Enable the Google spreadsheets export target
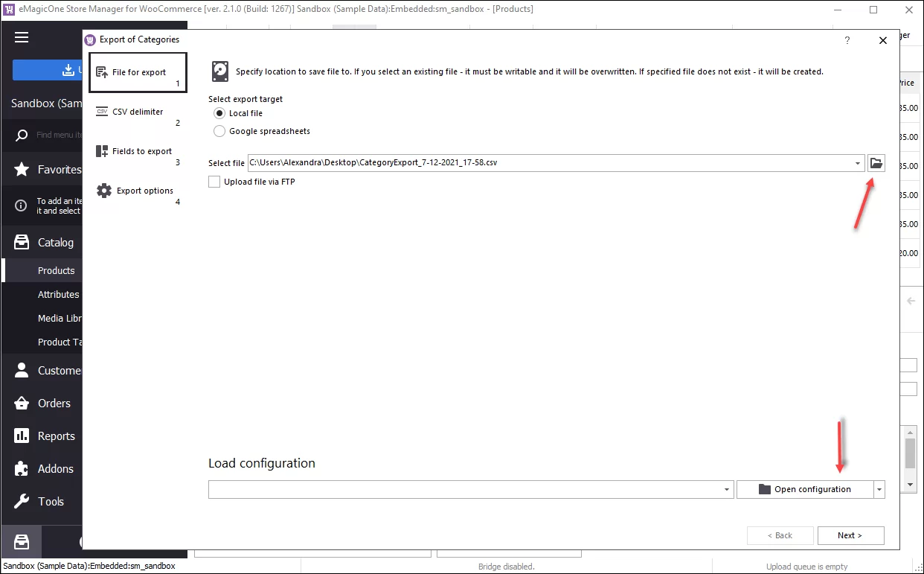924x574 pixels. coord(219,130)
